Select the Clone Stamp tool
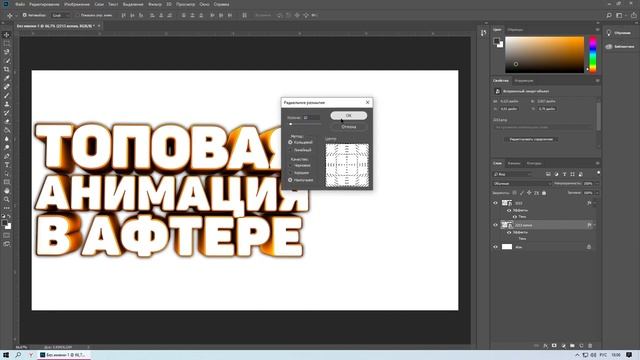640x360 pixels. click(7, 104)
